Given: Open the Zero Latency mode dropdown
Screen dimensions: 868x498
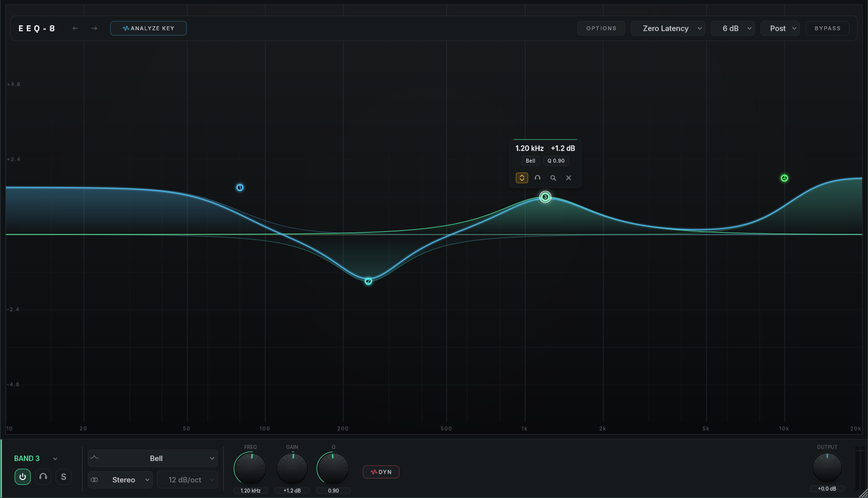Looking at the screenshot, I should click(668, 28).
